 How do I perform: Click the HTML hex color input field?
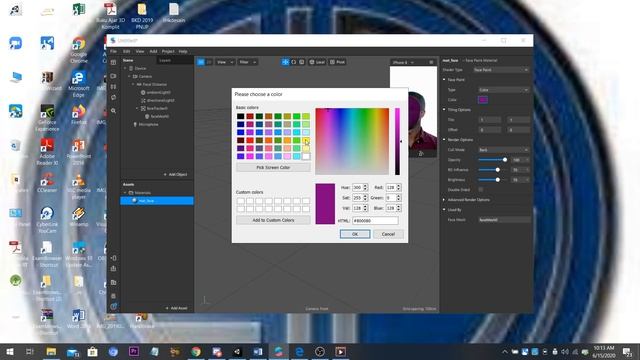pyautogui.click(x=375, y=220)
